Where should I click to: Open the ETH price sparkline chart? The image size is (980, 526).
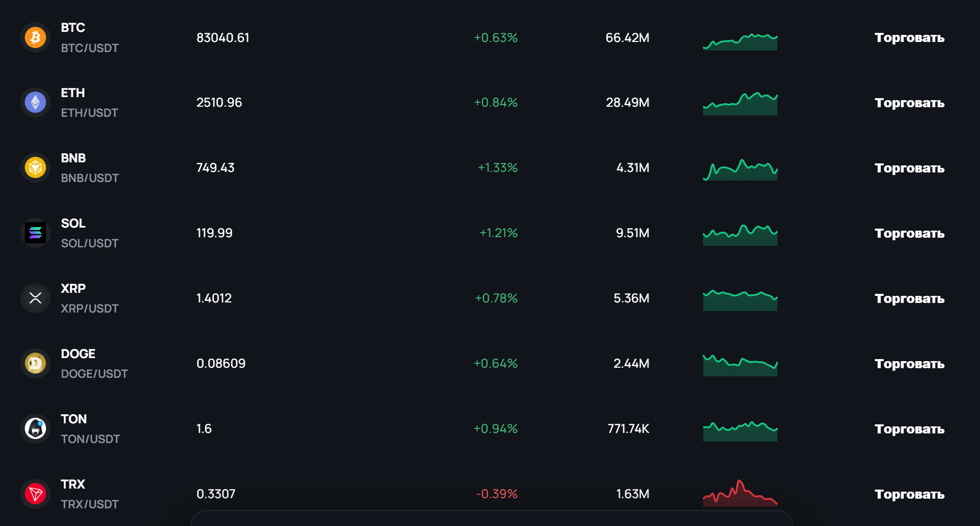pos(740,104)
